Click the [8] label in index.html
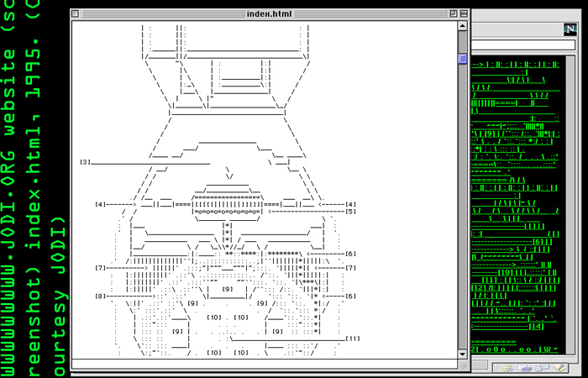 101,296
